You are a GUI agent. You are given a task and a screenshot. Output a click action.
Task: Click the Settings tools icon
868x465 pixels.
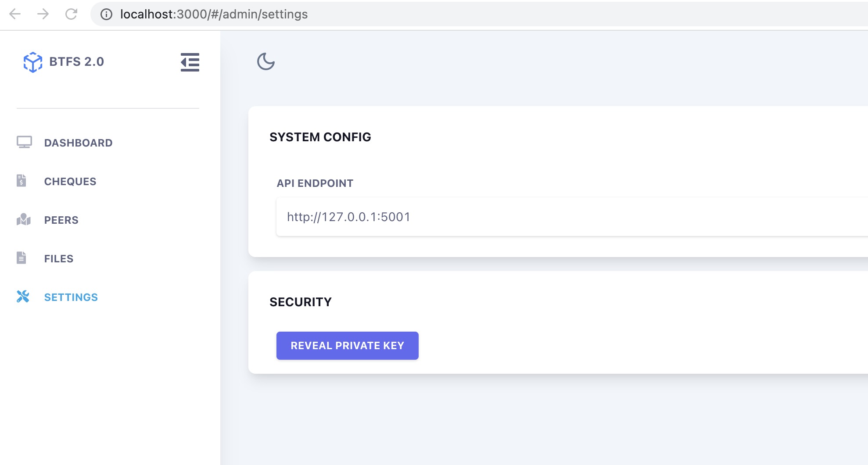23,297
